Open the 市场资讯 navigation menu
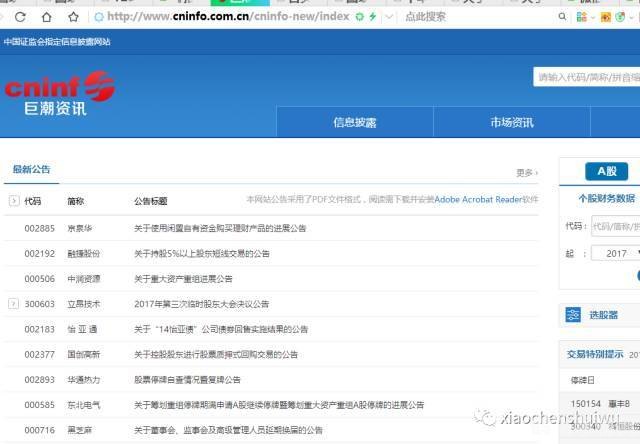640x444 pixels. coord(511,122)
